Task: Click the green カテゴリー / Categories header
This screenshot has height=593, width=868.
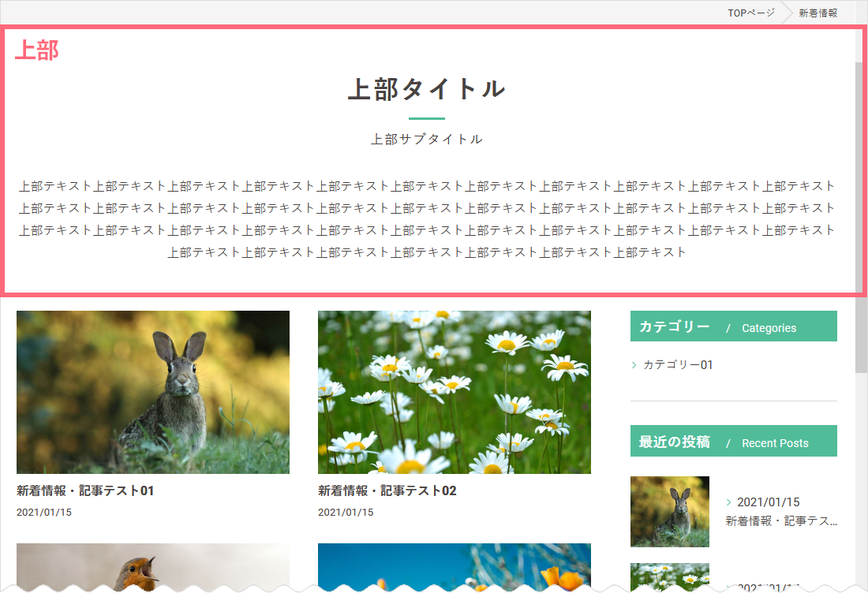Action: click(733, 326)
